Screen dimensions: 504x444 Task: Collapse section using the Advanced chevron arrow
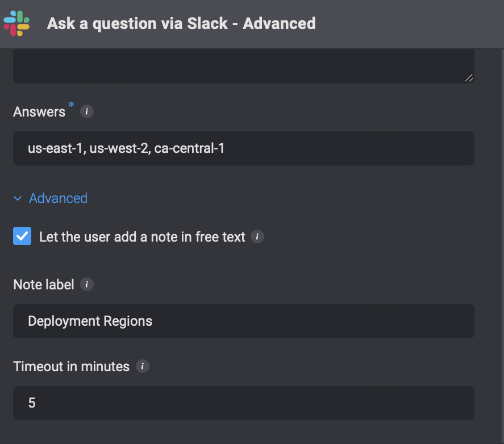click(18, 198)
